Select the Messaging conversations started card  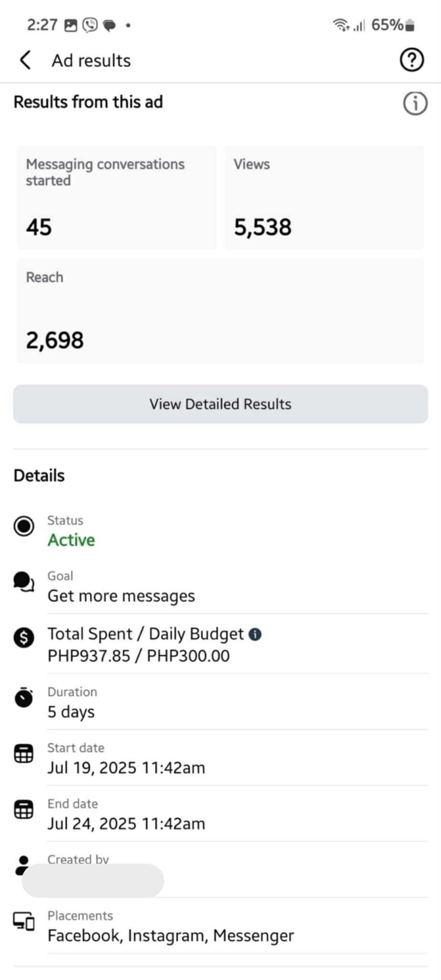click(117, 198)
